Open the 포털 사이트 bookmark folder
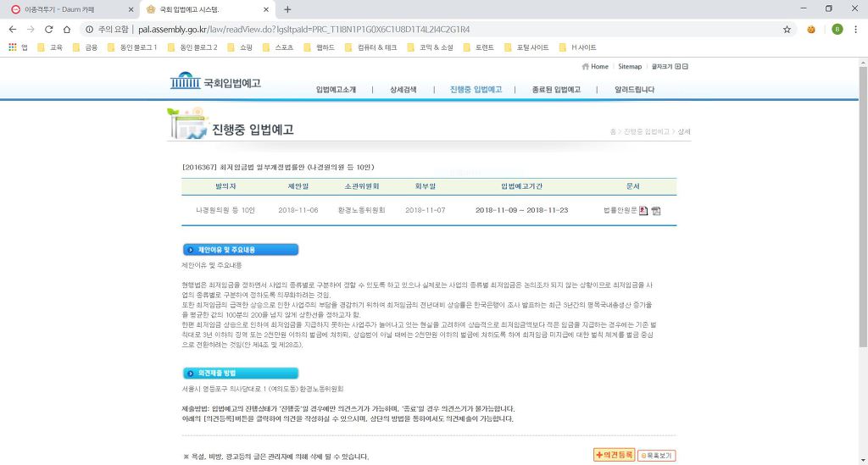868x465 pixels. [526, 47]
